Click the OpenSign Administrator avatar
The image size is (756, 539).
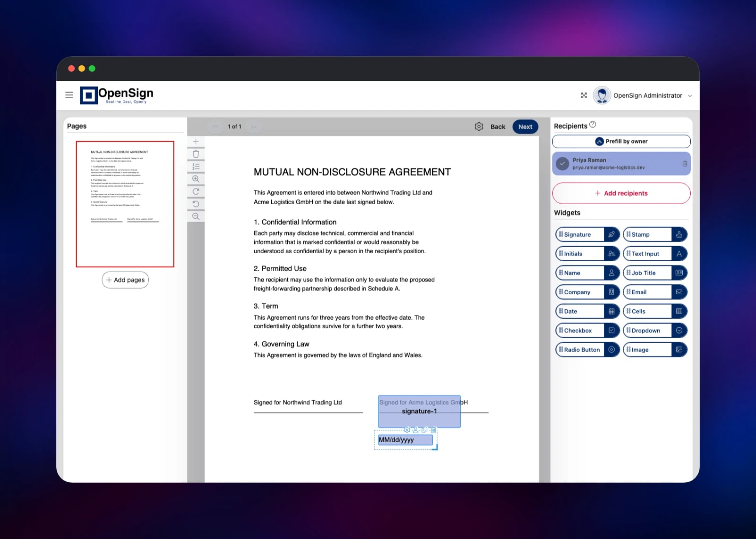coord(602,95)
